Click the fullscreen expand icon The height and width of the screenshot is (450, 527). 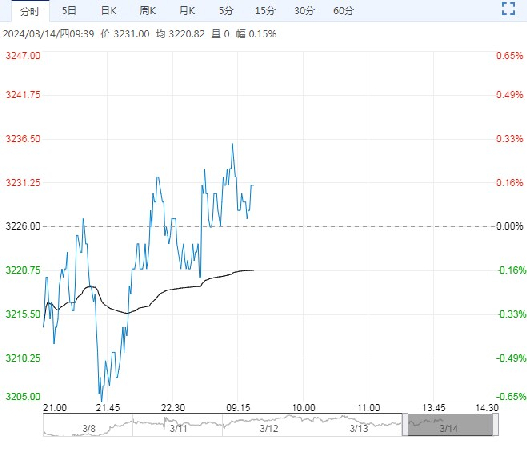click(x=508, y=9)
